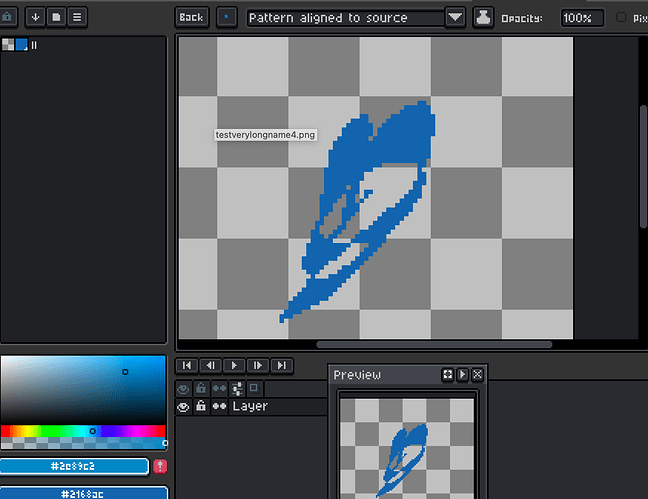Image resolution: width=648 pixels, height=499 pixels.
Task: Click the brush type icon beside Back
Action: point(228,17)
